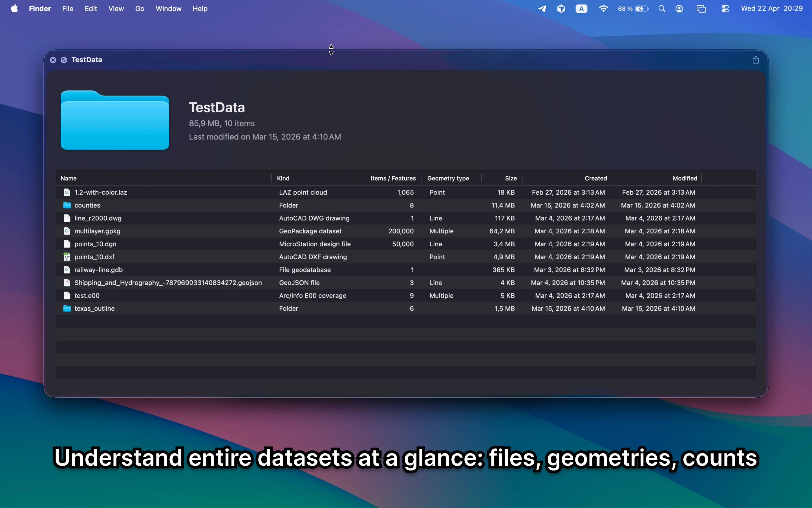The width and height of the screenshot is (812, 508).
Task: Click the folder icon of texas_outline
Action: [x=67, y=308]
